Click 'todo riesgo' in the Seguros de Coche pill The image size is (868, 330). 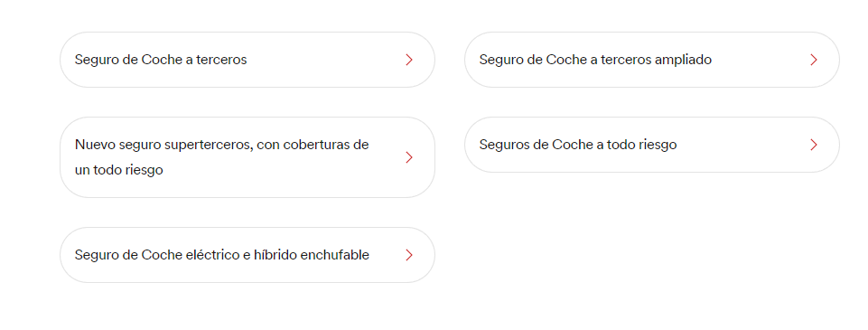pyautogui.click(x=641, y=145)
